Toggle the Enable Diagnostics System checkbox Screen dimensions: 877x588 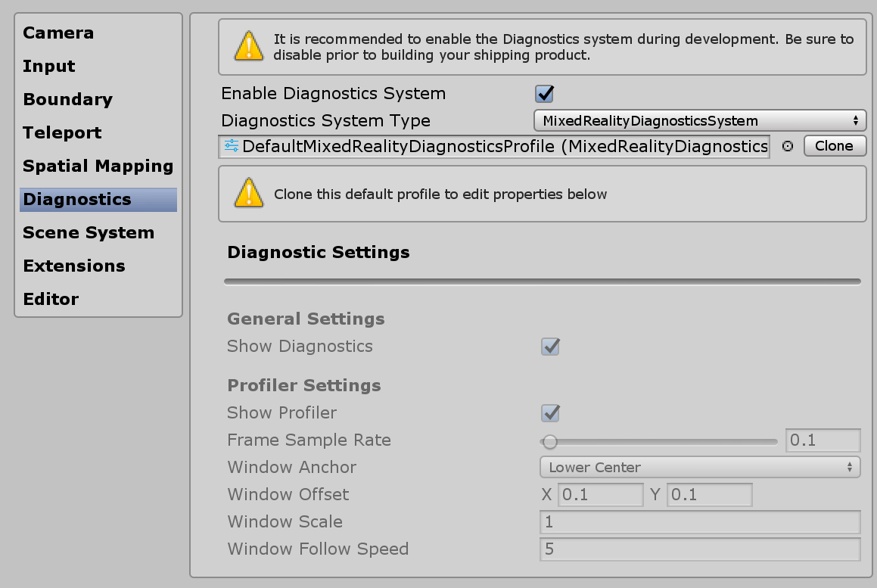(544, 94)
